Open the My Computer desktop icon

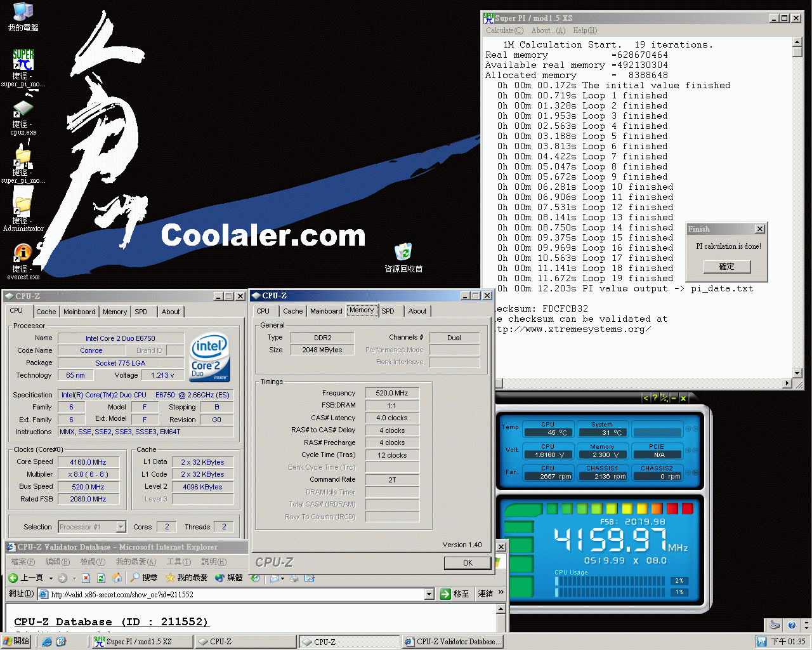23,17
